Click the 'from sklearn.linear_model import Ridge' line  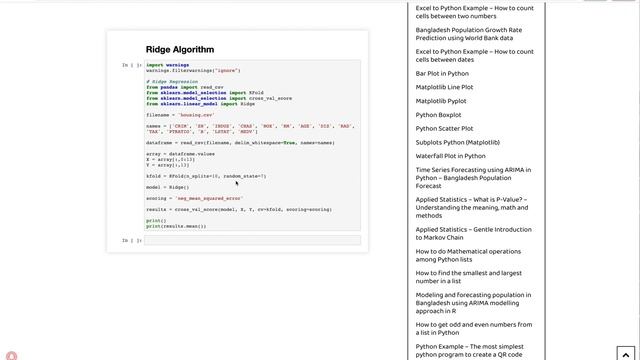point(200,104)
